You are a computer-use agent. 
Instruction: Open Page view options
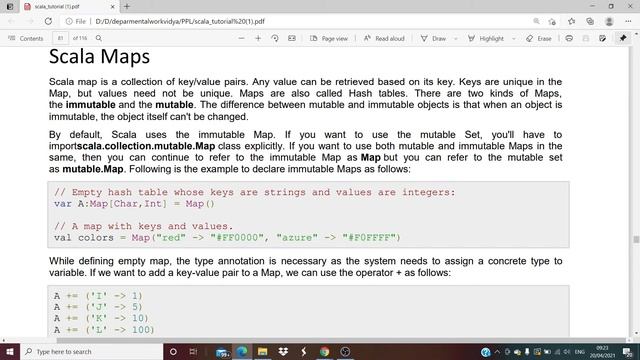tap(329, 38)
